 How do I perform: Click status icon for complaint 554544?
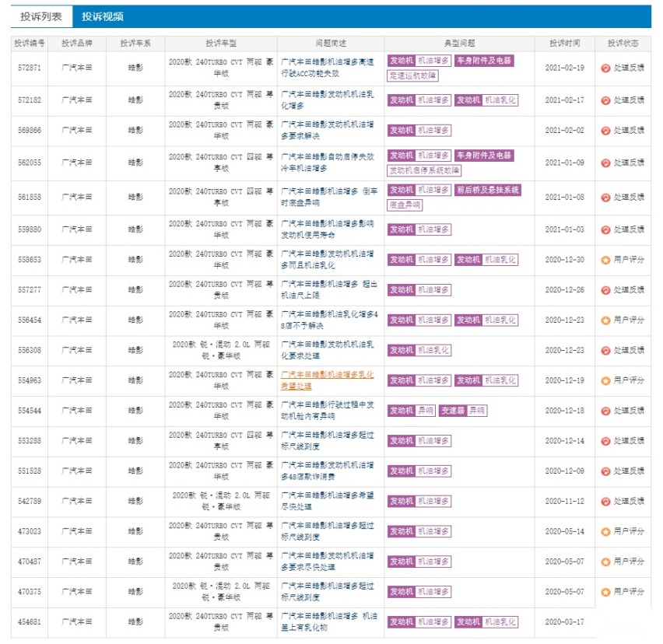[x=605, y=411]
